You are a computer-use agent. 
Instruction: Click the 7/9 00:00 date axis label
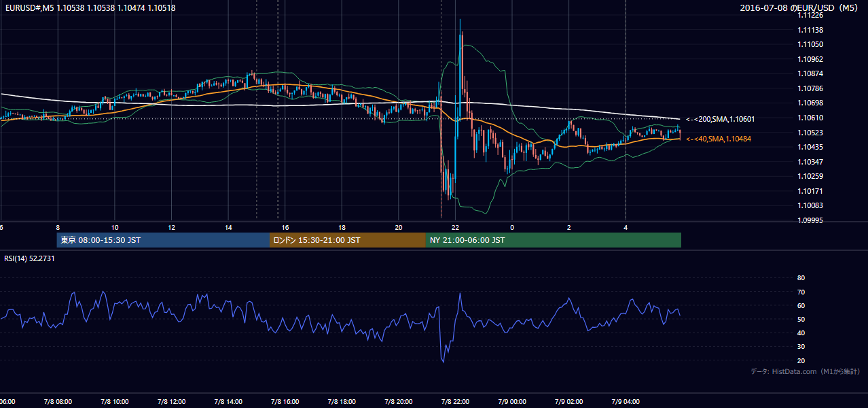click(x=512, y=402)
